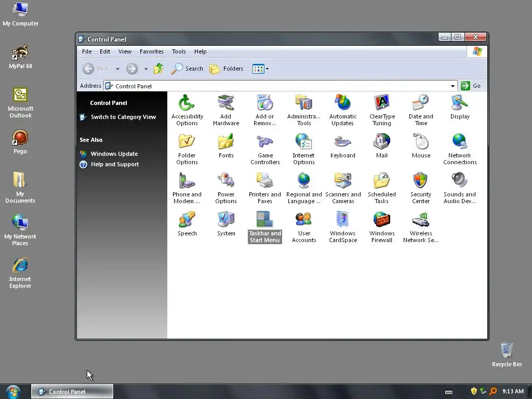Screen dimensions: 532x399
Task: Click the tray security shield icon
Action: [474, 391]
